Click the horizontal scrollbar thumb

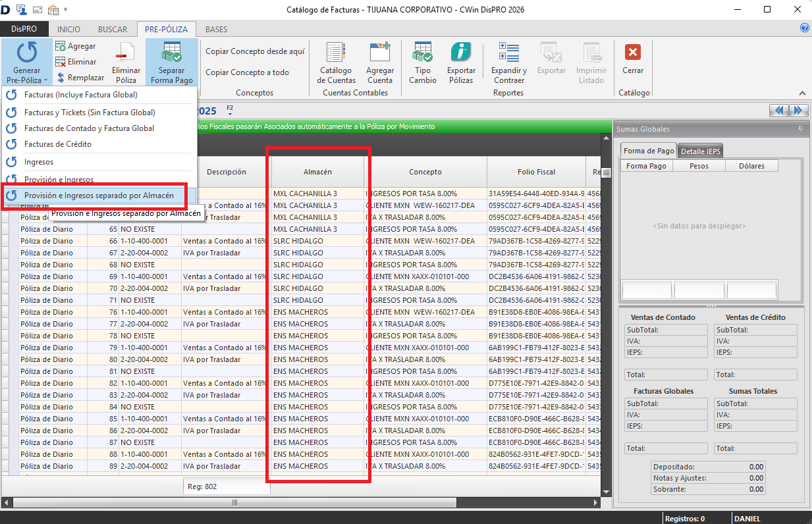(233, 503)
